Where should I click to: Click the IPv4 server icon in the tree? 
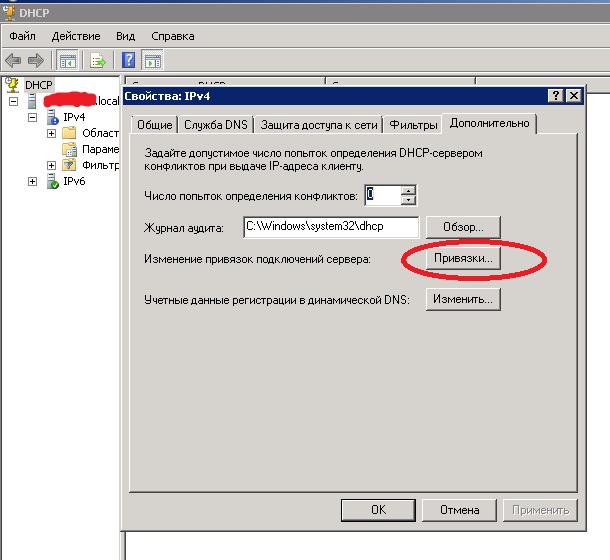click(x=52, y=117)
